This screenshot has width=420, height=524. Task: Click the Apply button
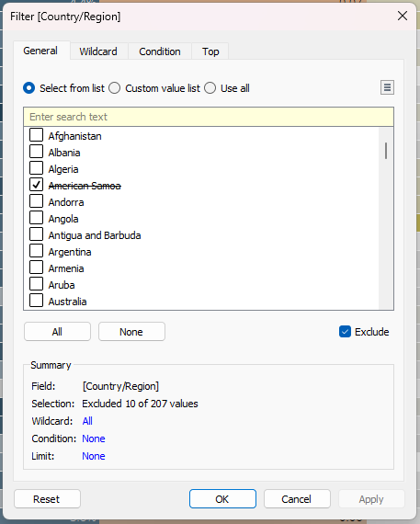[371, 499]
